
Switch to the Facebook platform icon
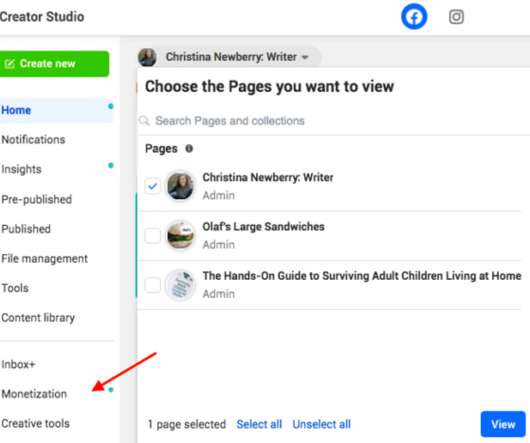[x=414, y=17]
